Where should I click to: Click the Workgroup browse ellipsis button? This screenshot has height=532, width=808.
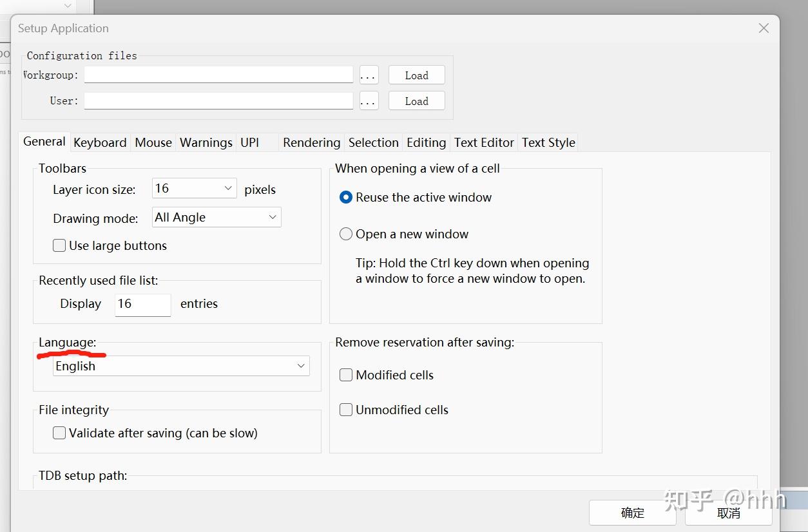369,75
